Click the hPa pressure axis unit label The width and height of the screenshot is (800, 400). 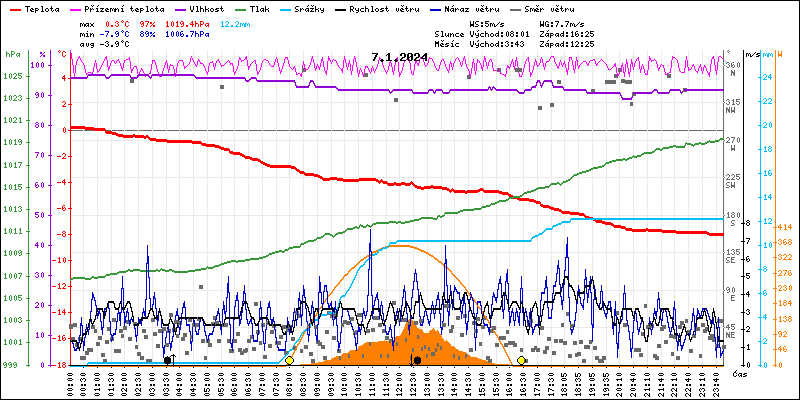pos(12,54)
